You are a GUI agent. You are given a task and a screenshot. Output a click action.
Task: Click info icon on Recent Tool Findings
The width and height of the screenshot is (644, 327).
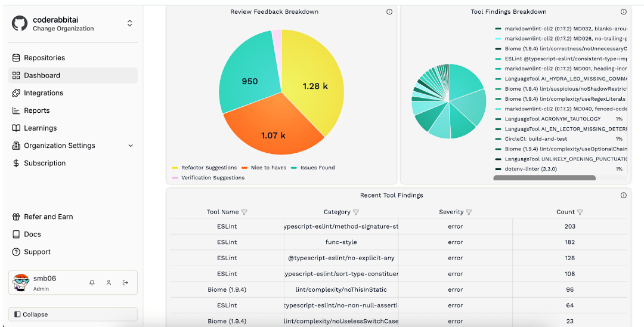[x=624, y=195]
